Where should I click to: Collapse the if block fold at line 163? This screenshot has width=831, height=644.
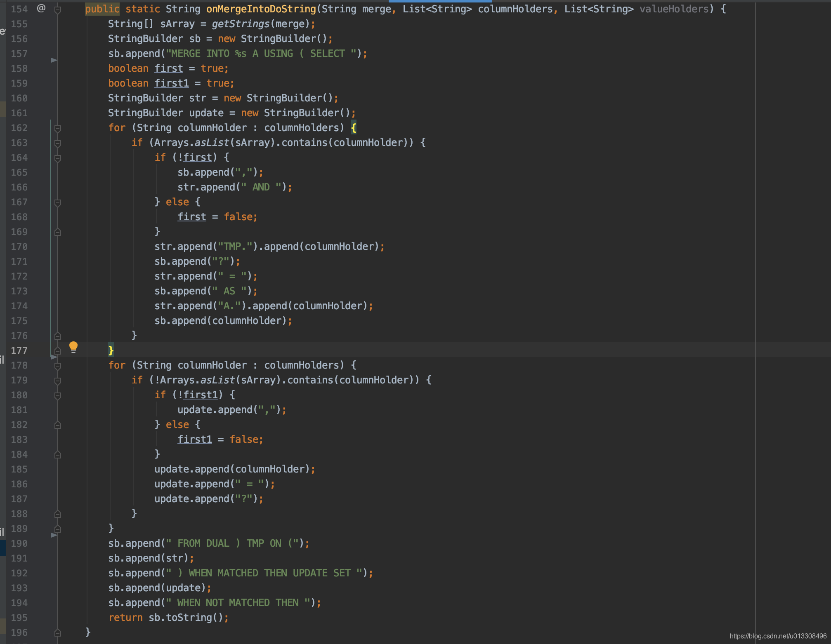click(x=58, y=143)
